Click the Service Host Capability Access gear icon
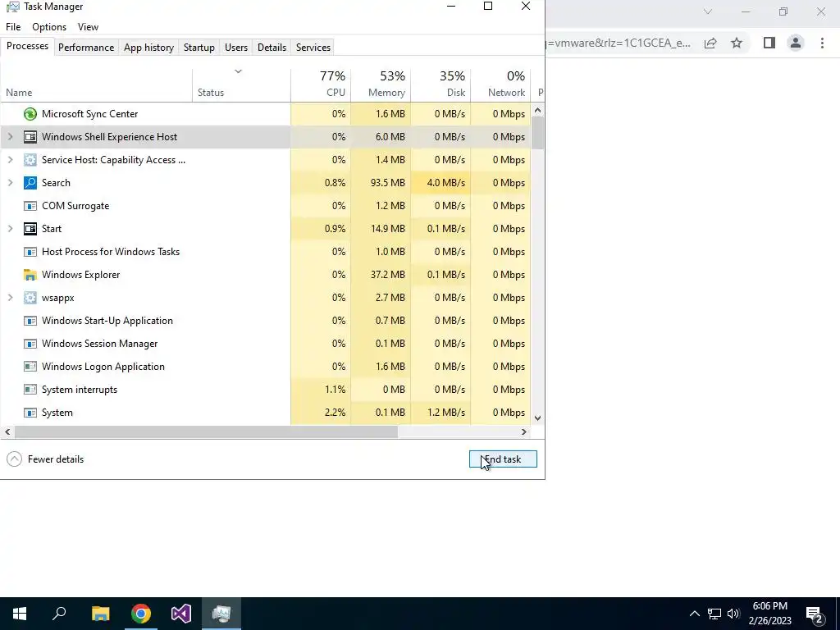Screen dimensions: 840x630 [x=30, y=160]
